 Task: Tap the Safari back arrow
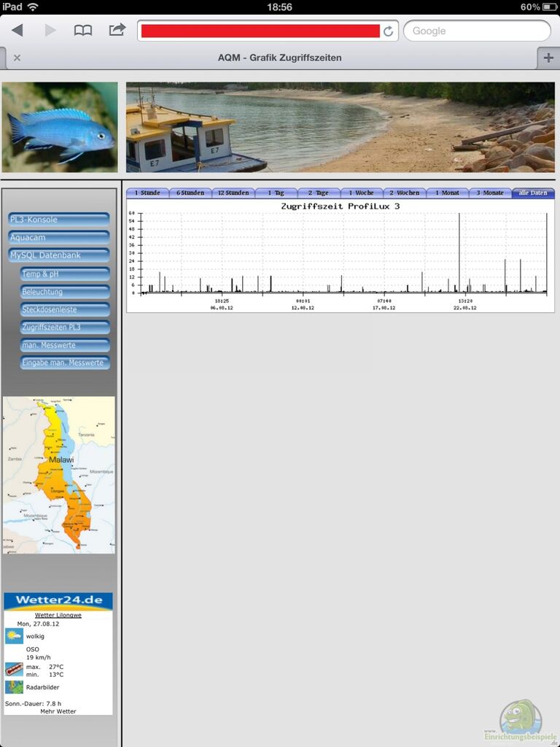click(x=17, y=31)
